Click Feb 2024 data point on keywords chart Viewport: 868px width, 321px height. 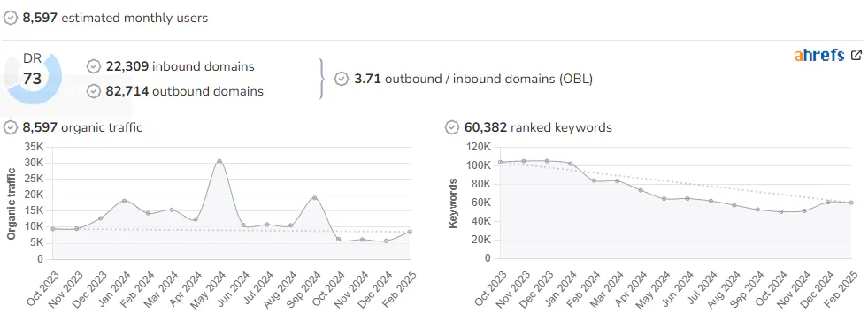click(594, 180)
